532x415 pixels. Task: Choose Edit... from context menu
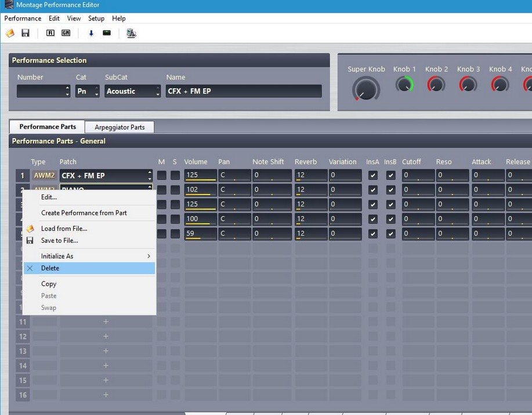[89, 197]
